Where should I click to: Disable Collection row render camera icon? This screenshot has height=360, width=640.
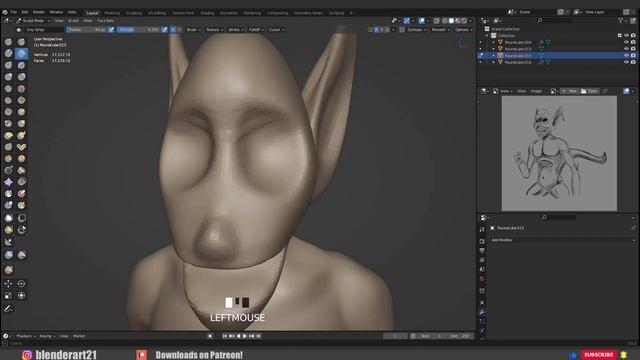633,36
